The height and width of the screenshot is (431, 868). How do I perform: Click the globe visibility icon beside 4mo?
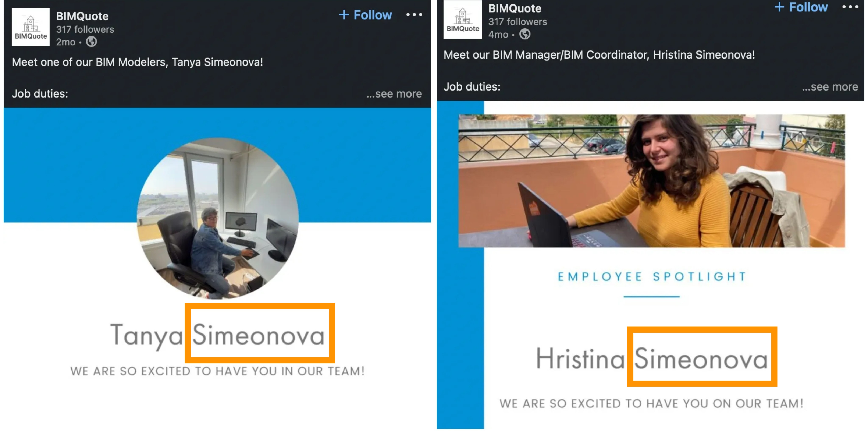(x=525, y=34)
